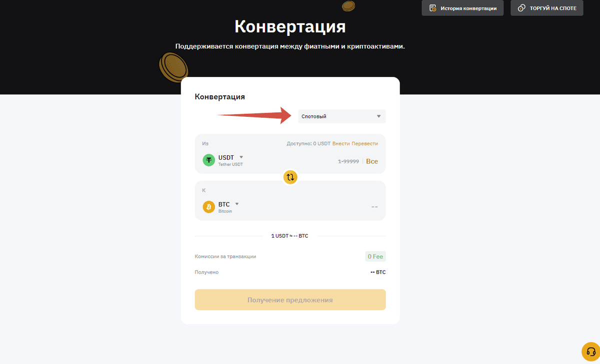
Task: Open the Спотовый account dropdown
Action: point(342,116)
